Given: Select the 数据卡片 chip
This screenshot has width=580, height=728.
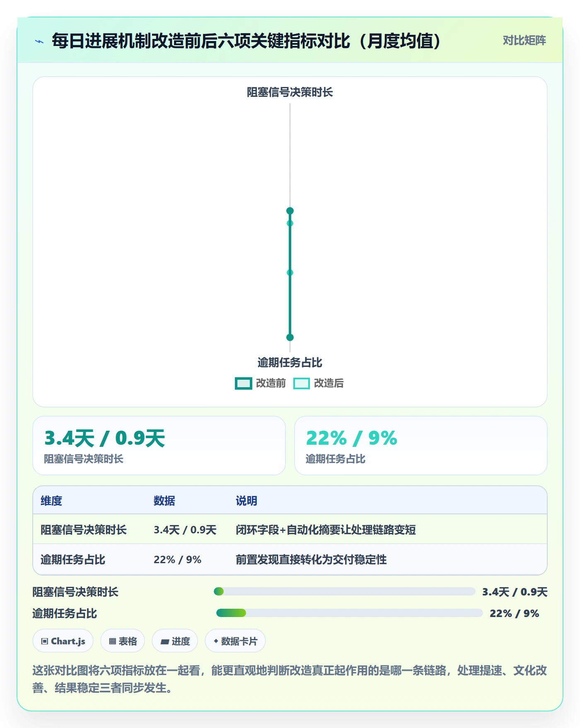Looking at the screenshot, I should [x=235, y=641].
